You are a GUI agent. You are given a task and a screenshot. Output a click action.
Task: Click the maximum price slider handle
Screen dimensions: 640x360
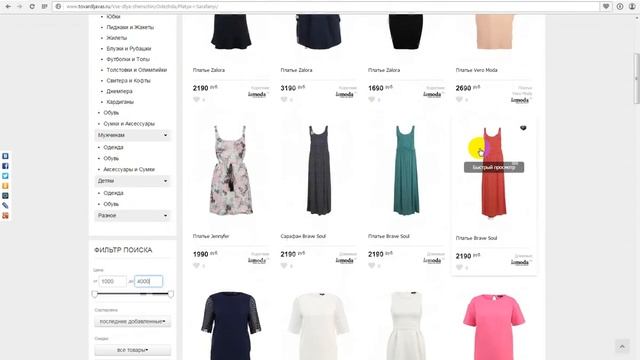[x=171, y=294]
